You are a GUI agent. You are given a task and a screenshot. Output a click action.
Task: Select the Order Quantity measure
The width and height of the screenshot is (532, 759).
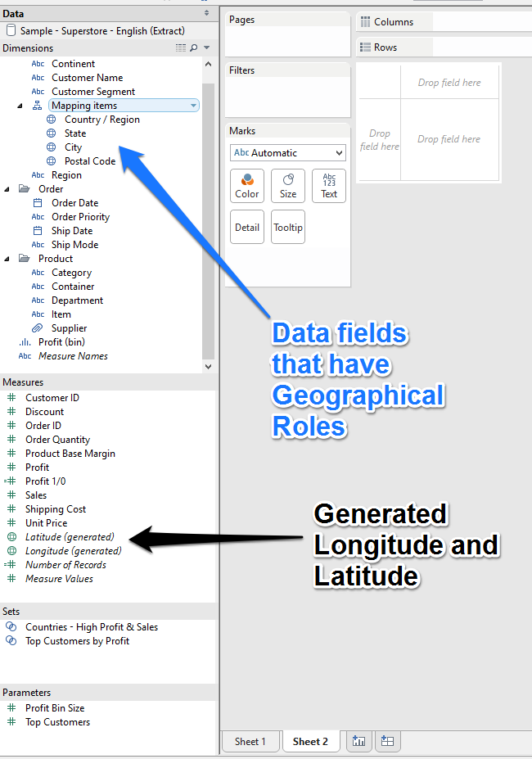click(x=57, y=440)
